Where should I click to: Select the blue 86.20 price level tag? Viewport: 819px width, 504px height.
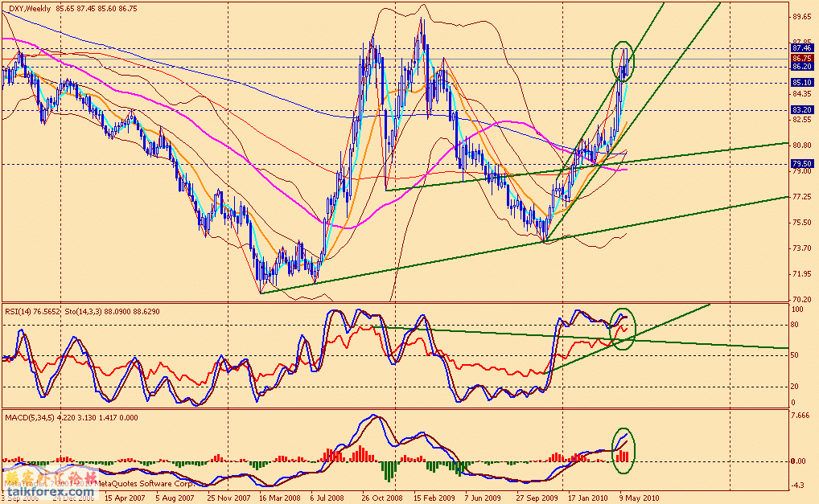click(802, 67)
